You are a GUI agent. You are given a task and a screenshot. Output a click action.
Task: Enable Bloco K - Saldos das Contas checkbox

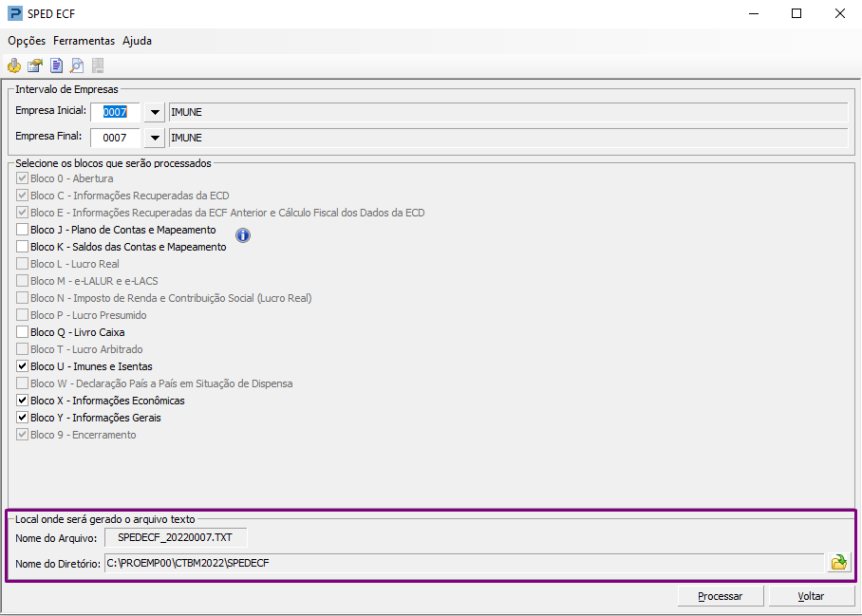[22, 247]
